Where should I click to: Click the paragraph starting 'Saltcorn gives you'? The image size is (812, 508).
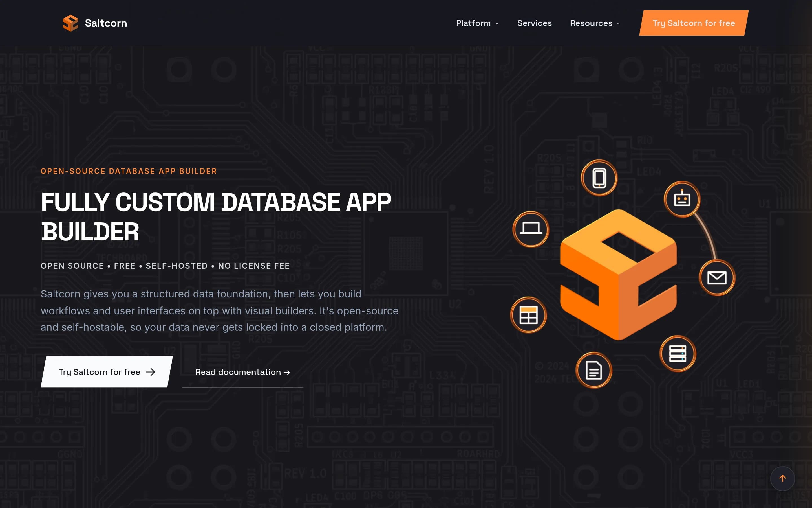coord(219,310)
